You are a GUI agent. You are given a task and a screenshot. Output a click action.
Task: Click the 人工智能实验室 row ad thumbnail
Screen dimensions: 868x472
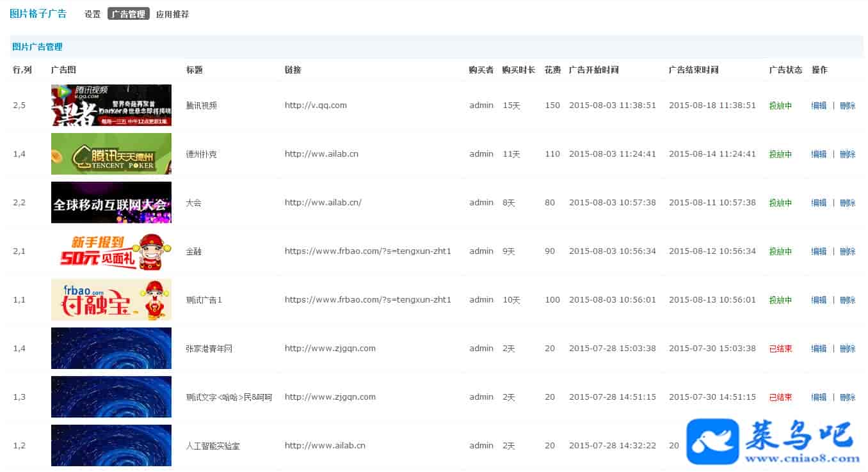[x=111, y=446]
